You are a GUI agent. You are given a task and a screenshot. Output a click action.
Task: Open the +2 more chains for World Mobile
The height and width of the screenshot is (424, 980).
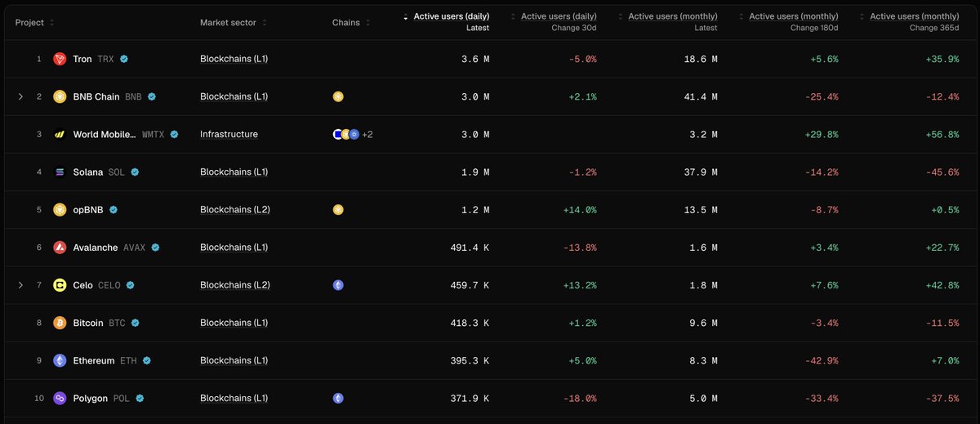pos(367,134)
